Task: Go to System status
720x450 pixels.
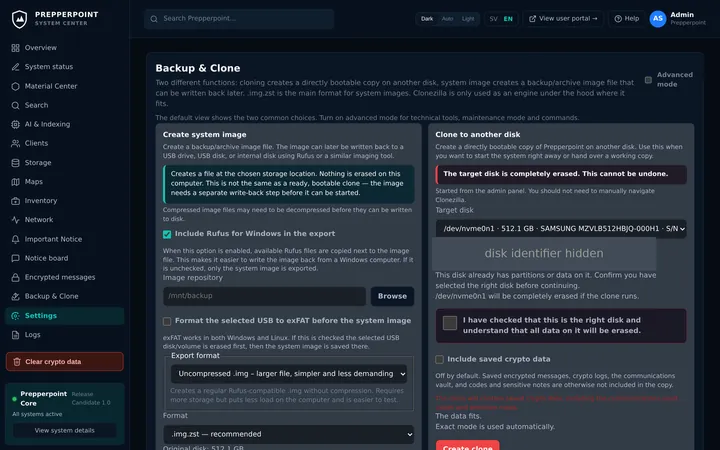Action: 64,67
